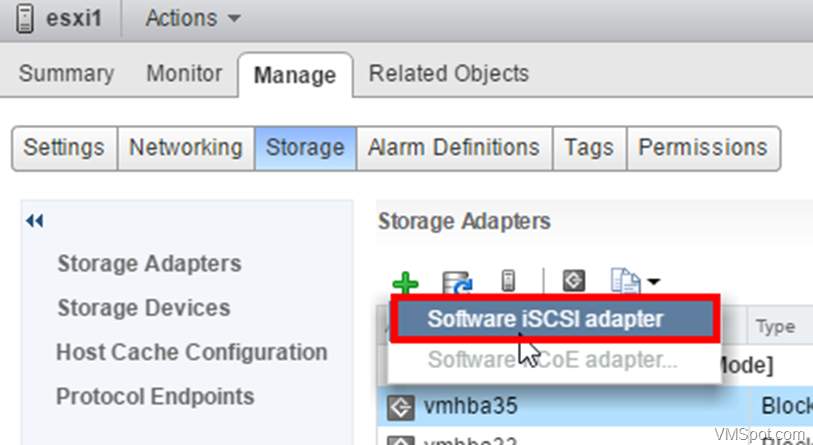813x445 pixels.
Task: Click the green plus add adapter icon
Action: 405,282
